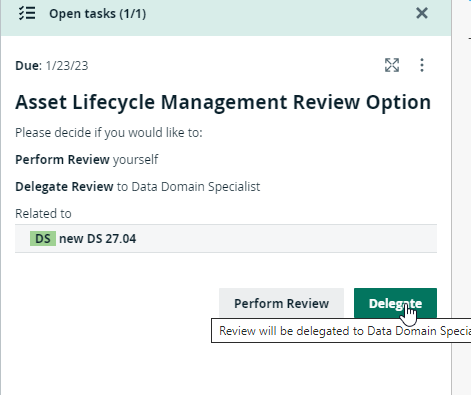Screen dimensions: 471x395
Task: Click the Asset Lifecycle Management Review Option title
Action: click(223, 102)
